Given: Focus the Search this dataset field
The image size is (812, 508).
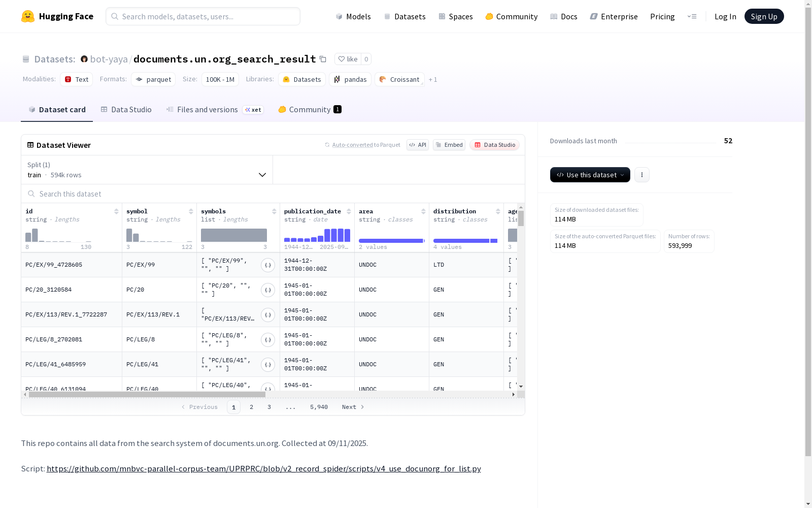Looking at the screenshot, I should coord(273,194).
